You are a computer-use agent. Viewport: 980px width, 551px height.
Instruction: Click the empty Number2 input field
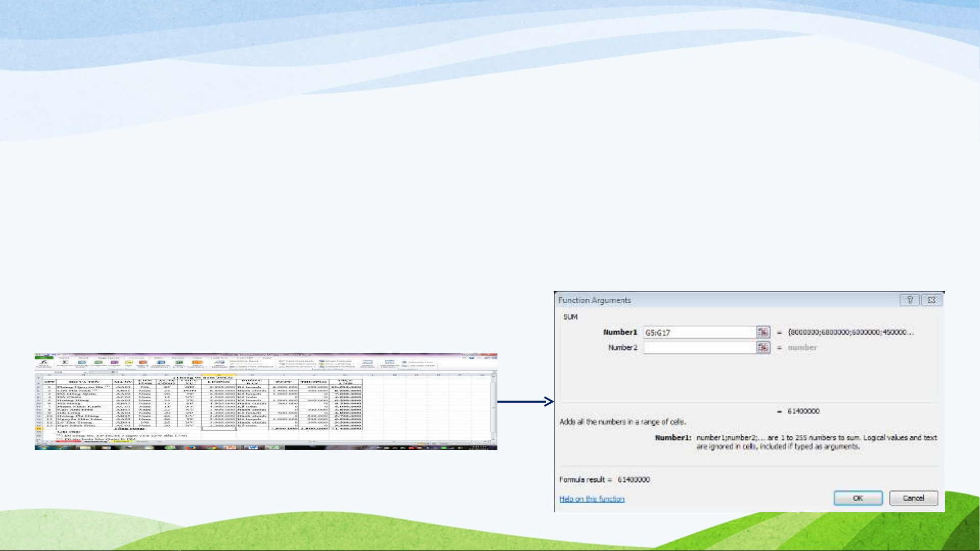(699, 348)
